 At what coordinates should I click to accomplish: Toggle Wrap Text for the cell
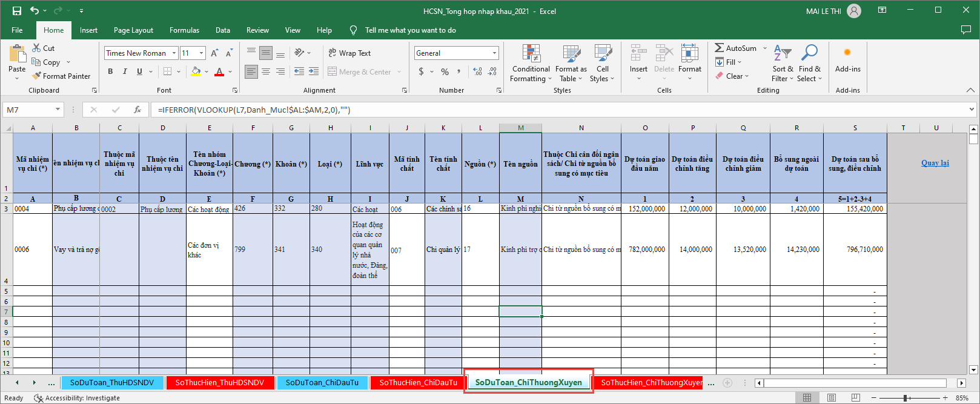click(x=349, y=53)
